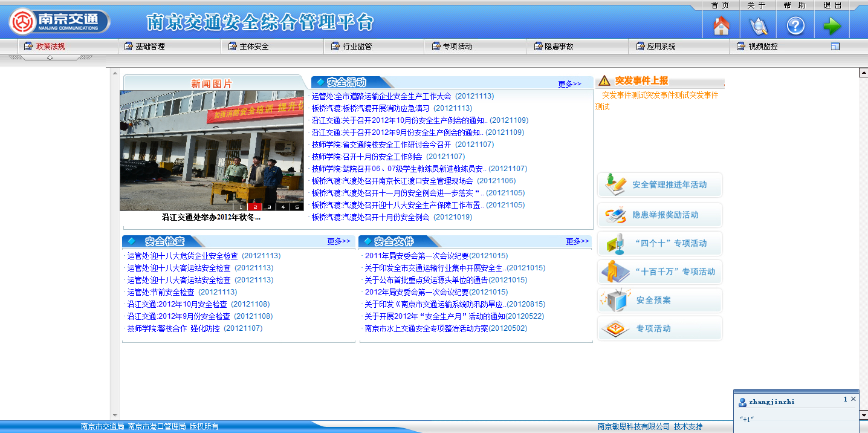Close the zhangjinzhi message popup
The height and width of the screenshot is (433, 868).
(x=853, y=399)
